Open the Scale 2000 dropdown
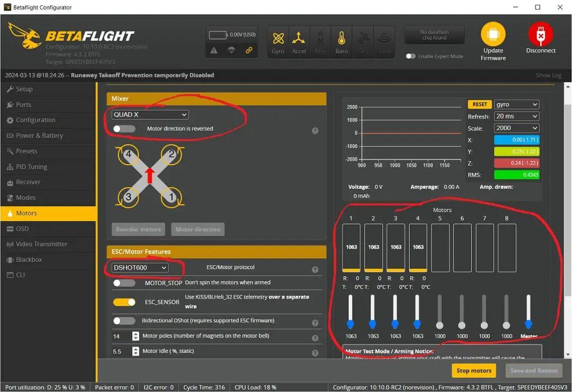 [516, 128]
